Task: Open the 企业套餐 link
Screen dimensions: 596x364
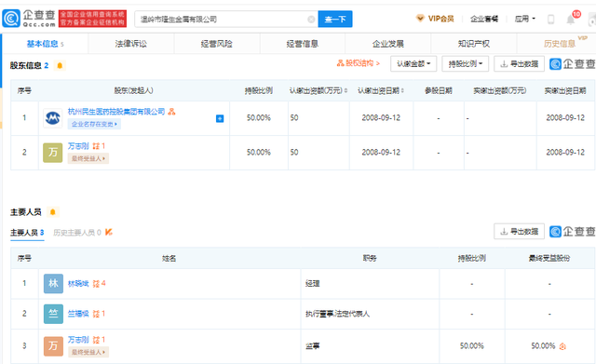Action: click(x=484, y=19)
